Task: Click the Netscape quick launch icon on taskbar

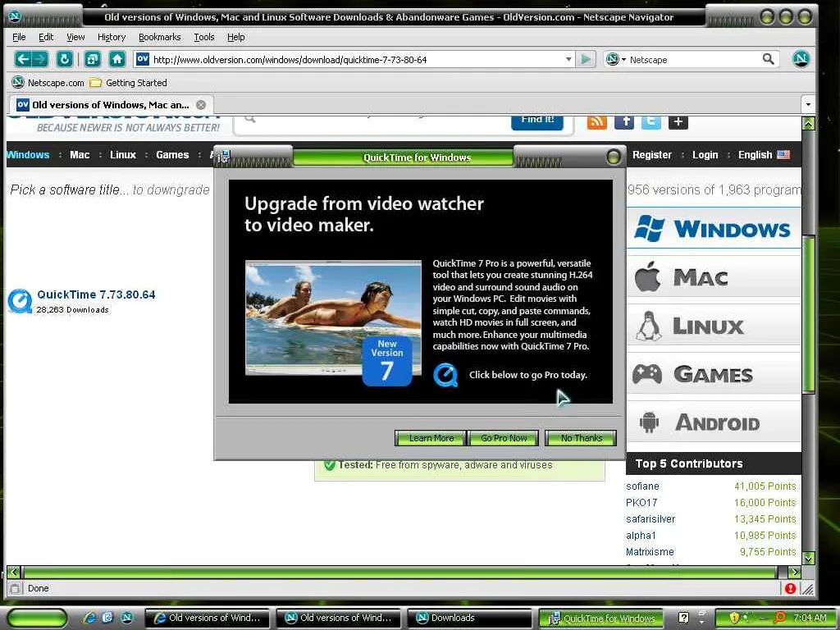Action: 127,618
